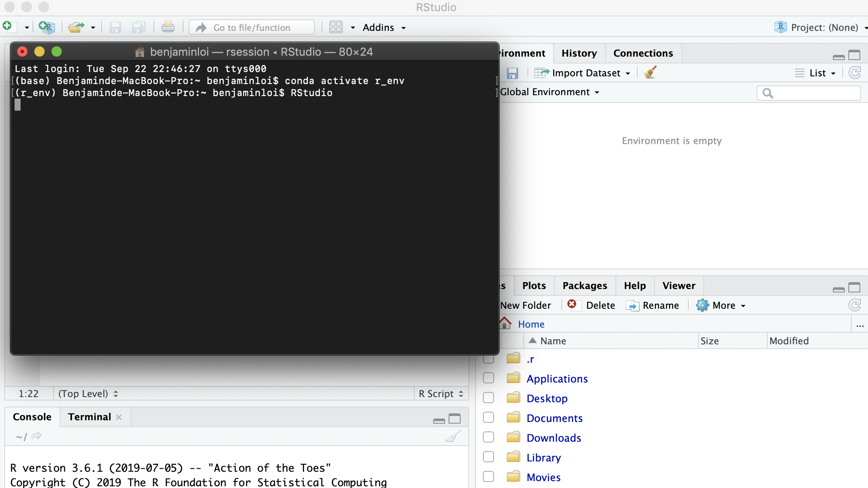Select the Terminal tab
This screenshot has width=868, height=488.
(x=89, y=417)
